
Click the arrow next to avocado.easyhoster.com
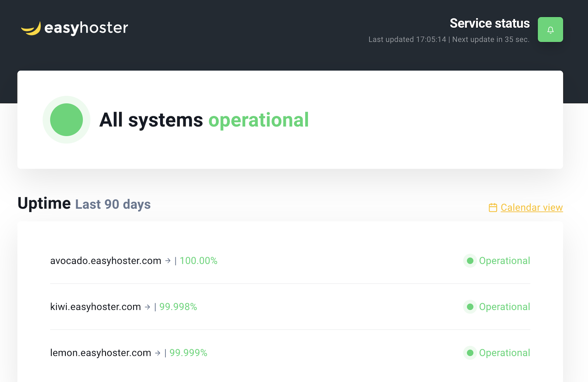pyautogui.click(x=168, y=261)
